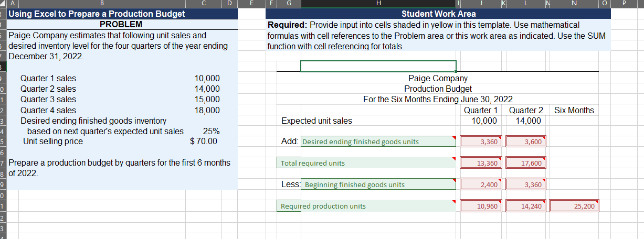The height and width of the screenshot is (239, 644).
Task: Select column header J
Action: [x=481, y=4]
